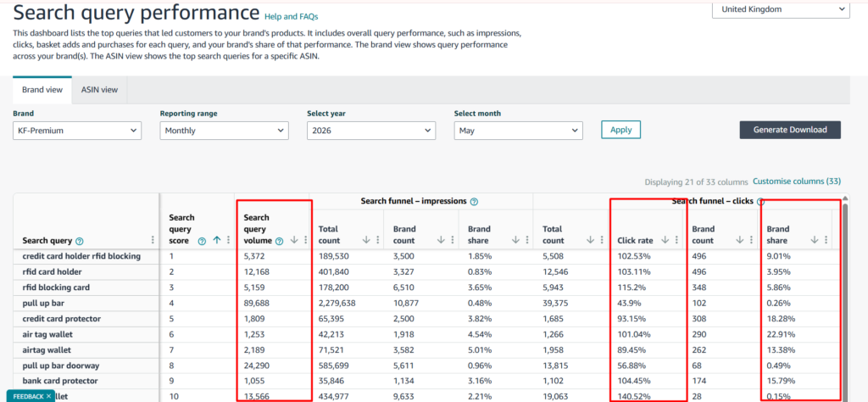Sort by Search query score arrow
This screenshot has width=868, height=402.
point(216,240)
